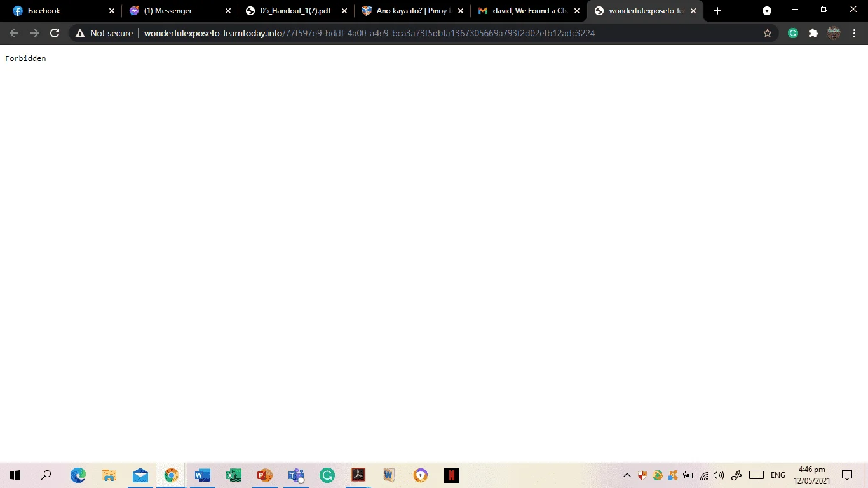
Task: Check battery status in tray
Action: point(688,475)
